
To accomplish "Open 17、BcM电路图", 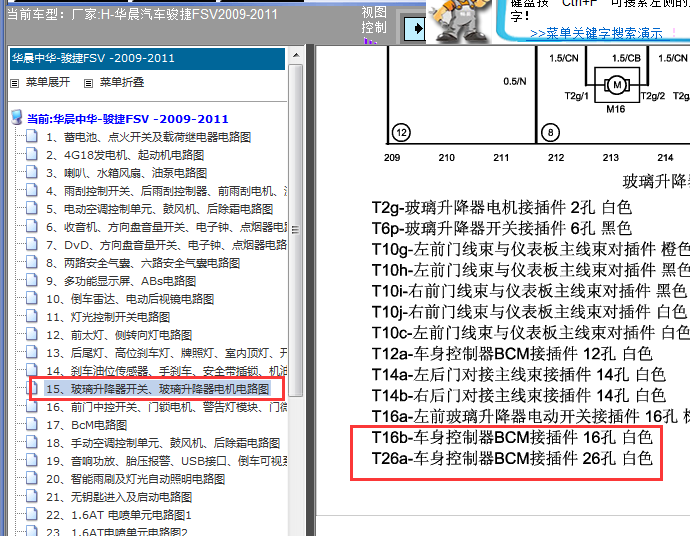I will click(x=86, y=425).
